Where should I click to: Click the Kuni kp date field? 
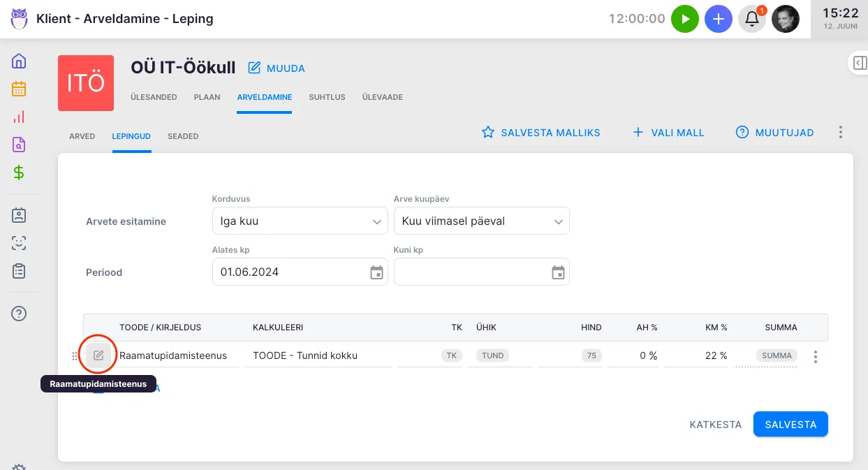(x=471, y=272)
